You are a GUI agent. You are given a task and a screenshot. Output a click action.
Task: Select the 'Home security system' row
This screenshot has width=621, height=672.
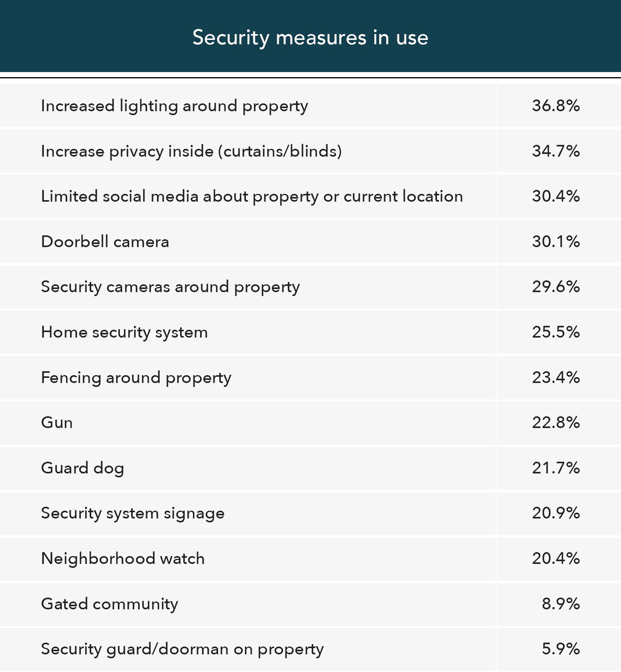click(310, 332)
